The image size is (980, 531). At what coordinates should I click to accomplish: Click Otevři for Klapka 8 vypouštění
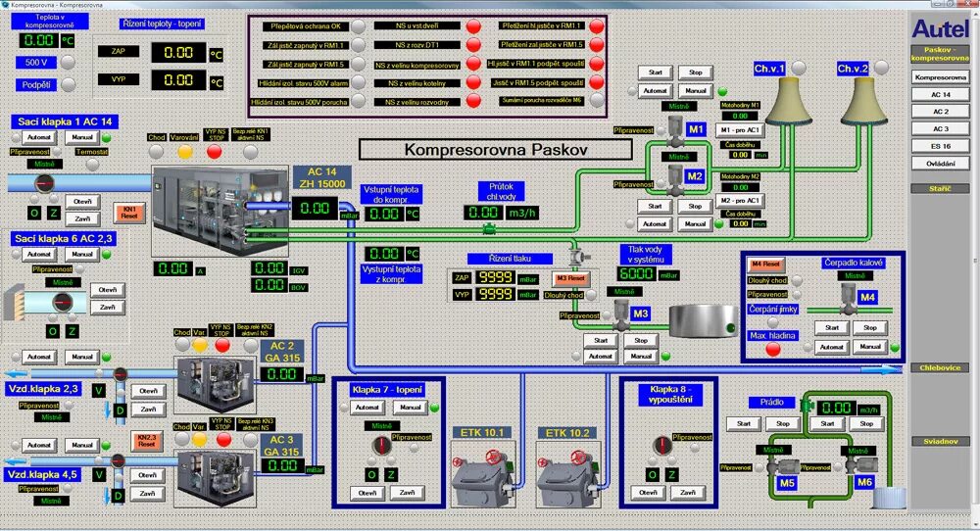tap(648, 492)
